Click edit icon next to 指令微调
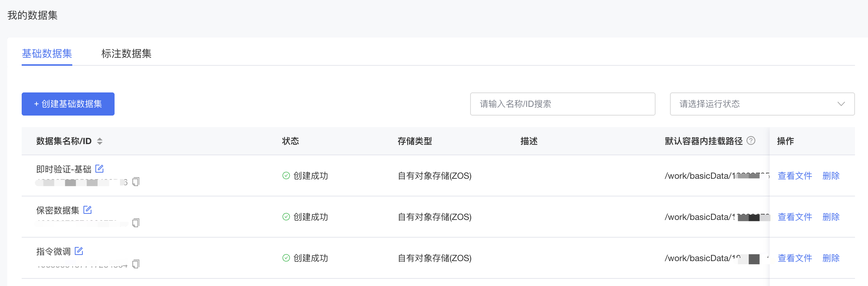 click(79, 251)
